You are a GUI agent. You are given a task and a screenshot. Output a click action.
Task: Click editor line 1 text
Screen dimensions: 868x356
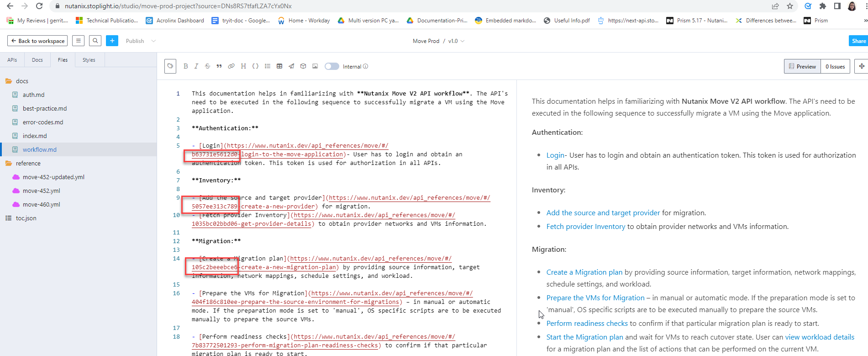[350, 102]
